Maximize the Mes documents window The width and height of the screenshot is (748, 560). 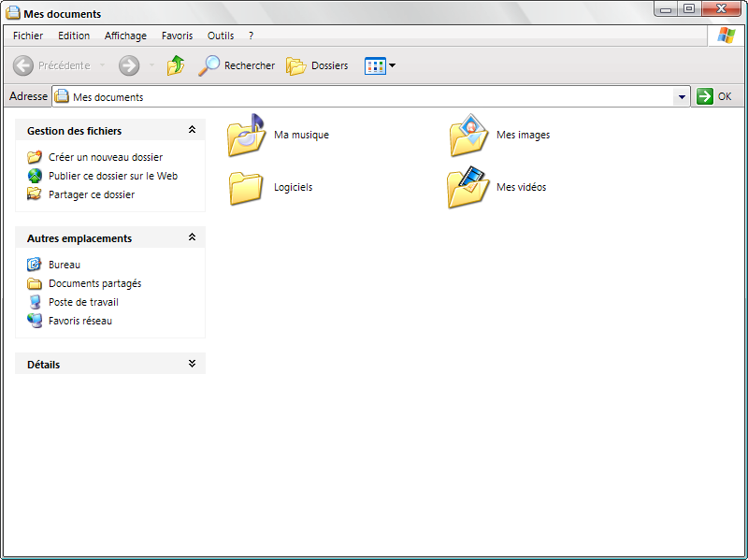pos(689,8)
